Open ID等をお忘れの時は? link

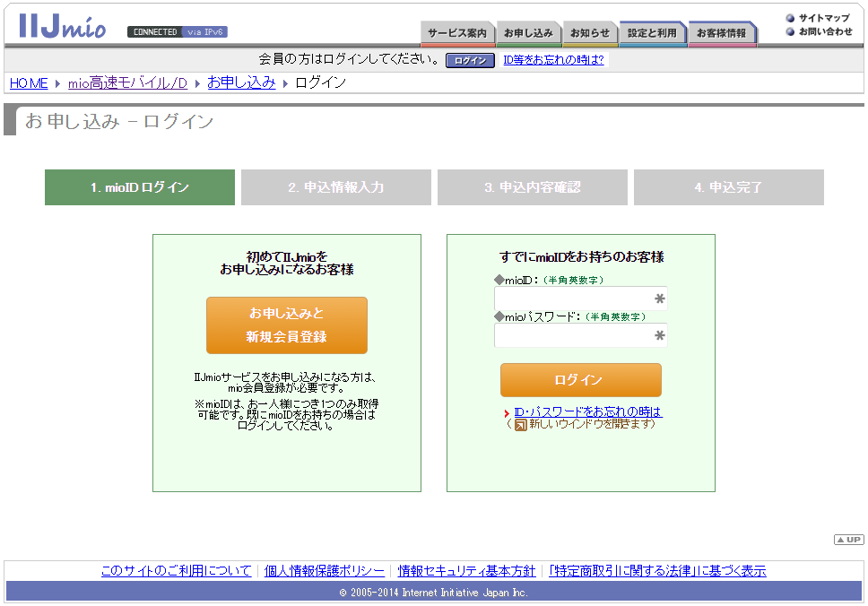pyautogui.click(x=553, y=60)
